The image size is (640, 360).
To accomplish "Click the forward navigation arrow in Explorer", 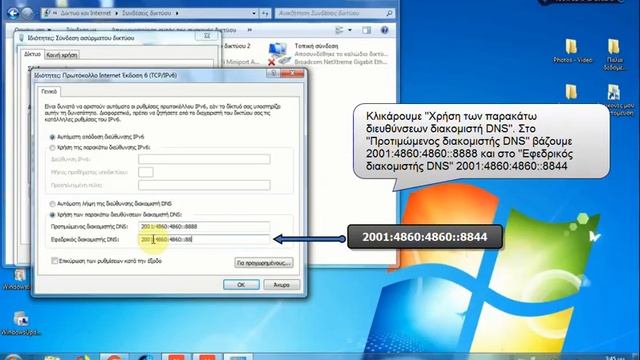I will (x=28, y=13).
